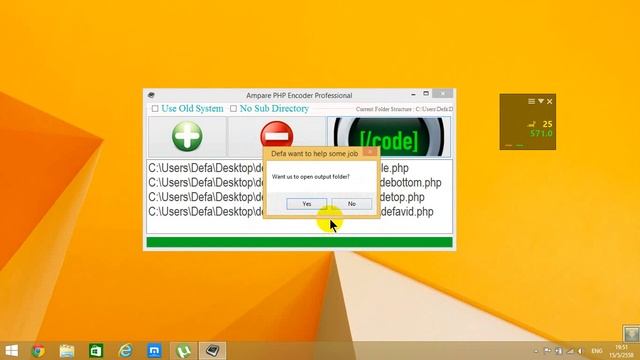The height and width of the screenshot is (360, 640).
Task: Click the green plus add files button
Action: tap(187, 136)
